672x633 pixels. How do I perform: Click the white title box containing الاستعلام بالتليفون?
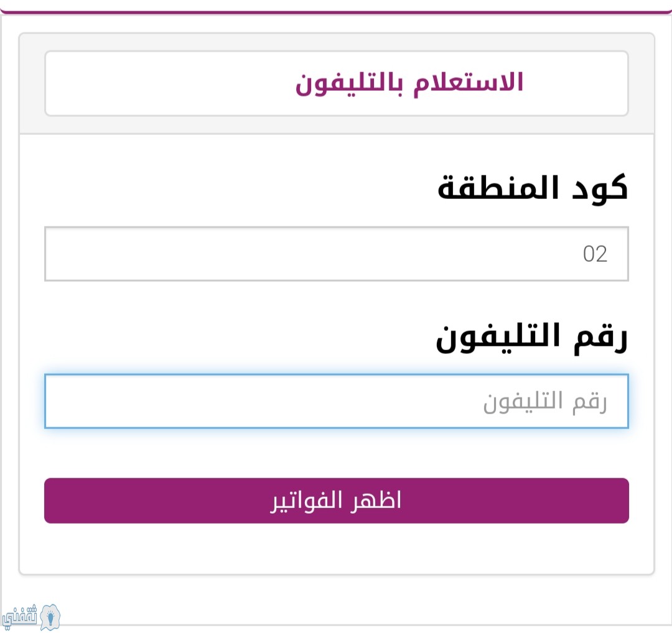(337, 83)
